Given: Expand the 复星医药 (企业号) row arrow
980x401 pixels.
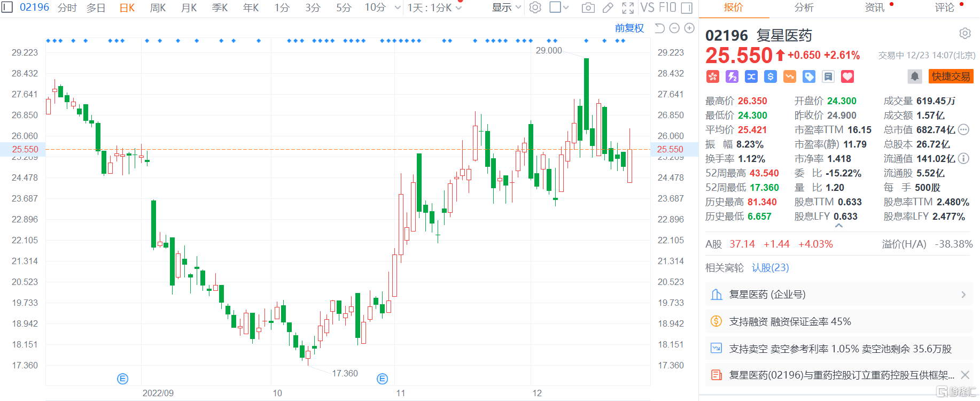Looking at the screenshot, I should pyautogui.click(x=963, y=295).
